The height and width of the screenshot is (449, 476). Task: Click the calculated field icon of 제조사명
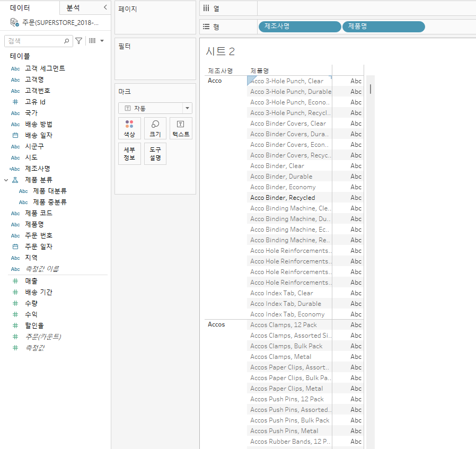point(14,169)
